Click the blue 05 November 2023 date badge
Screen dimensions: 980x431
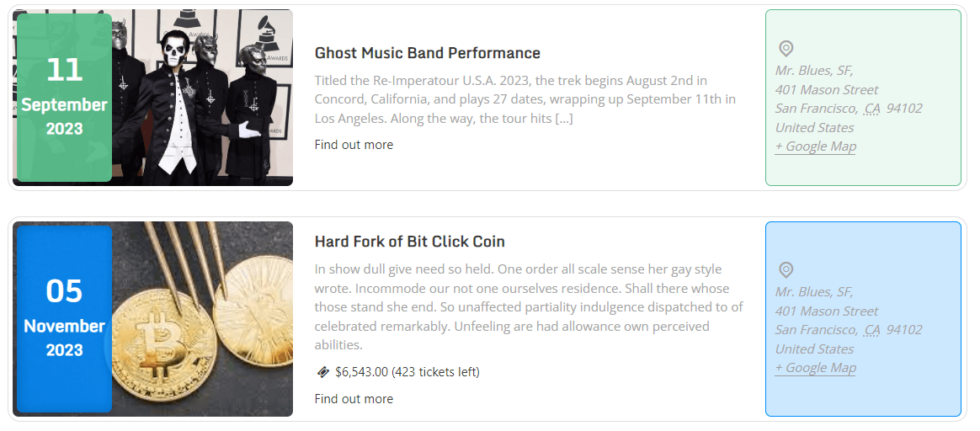tap(64, 318)
